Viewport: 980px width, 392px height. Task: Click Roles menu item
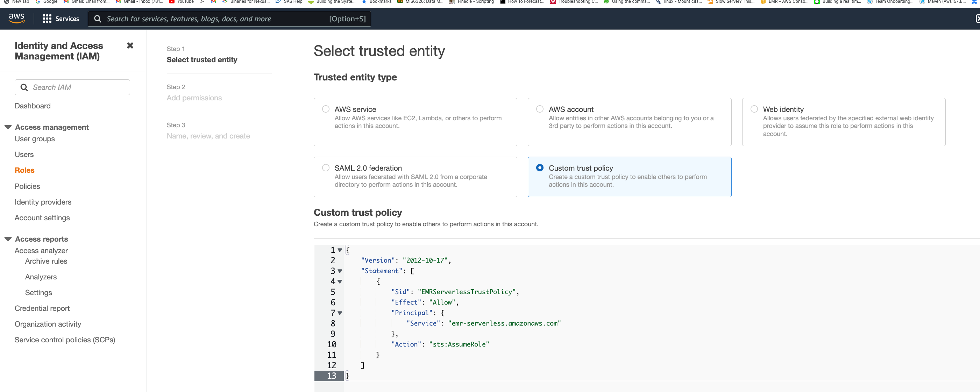pyautogui.click(x=24, y=170)
